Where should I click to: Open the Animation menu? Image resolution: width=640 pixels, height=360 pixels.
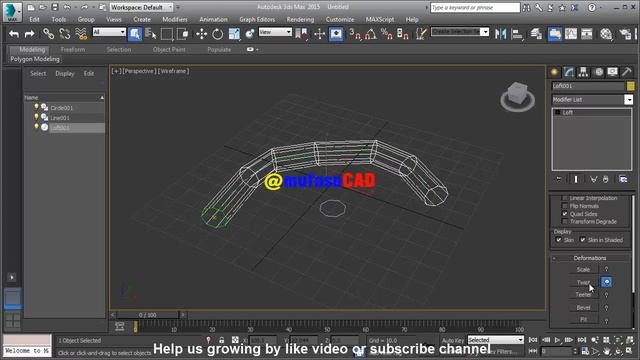click(x=213, y=19)
